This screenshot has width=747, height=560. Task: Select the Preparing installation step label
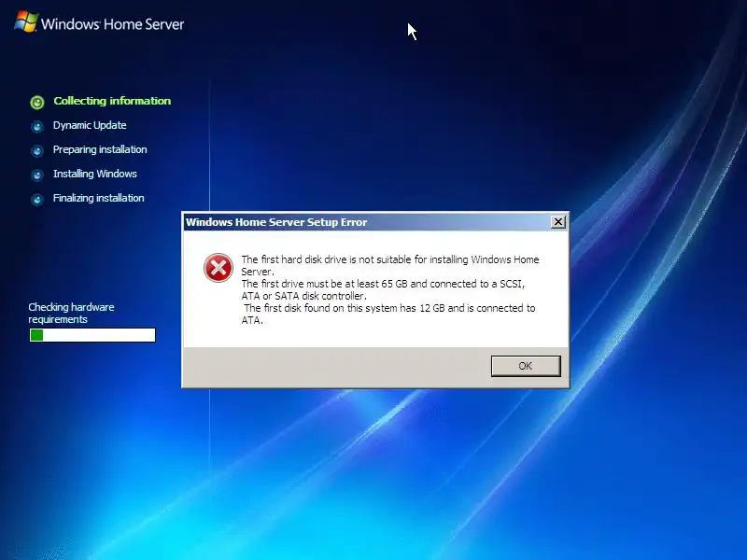click(100, 149)
